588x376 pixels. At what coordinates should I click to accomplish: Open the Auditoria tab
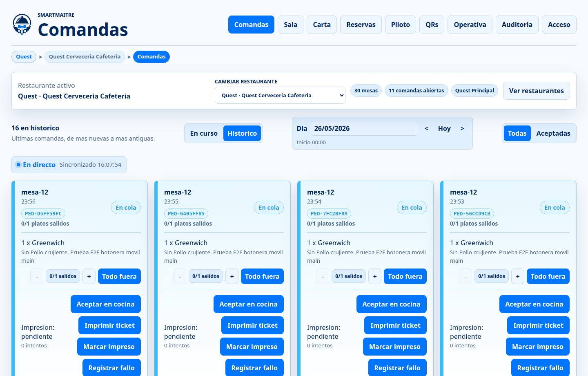tap(517, 25)
